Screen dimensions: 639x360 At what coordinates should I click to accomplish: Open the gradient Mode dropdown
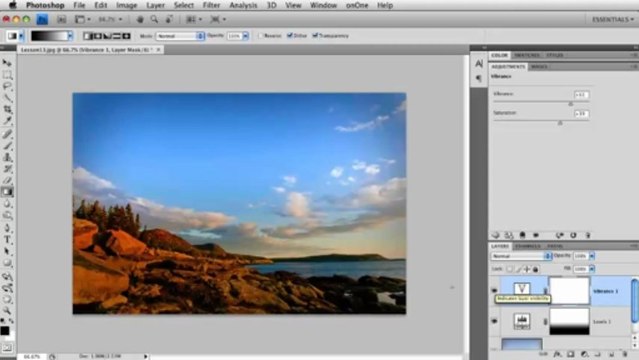(180, 36)
